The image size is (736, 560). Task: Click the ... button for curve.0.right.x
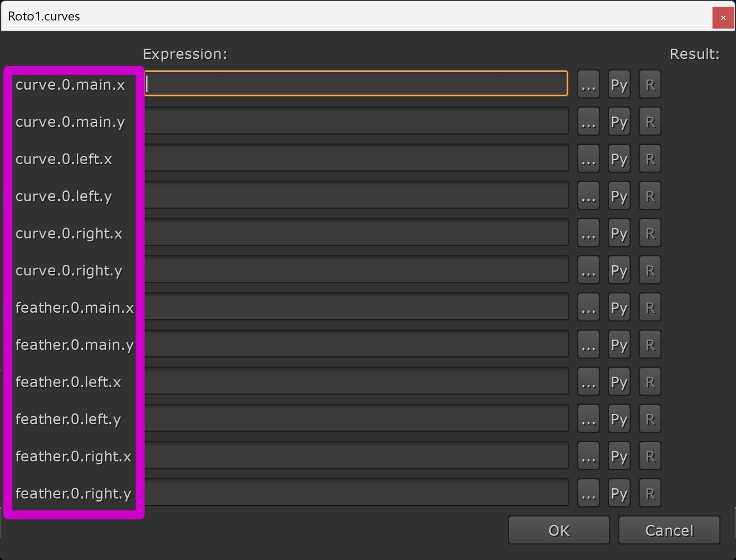588,233
